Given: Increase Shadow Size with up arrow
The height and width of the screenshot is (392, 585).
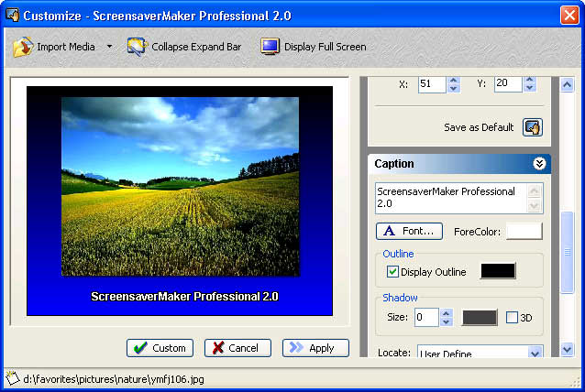Looking at the screenshot, I should (x=447, y=313).
